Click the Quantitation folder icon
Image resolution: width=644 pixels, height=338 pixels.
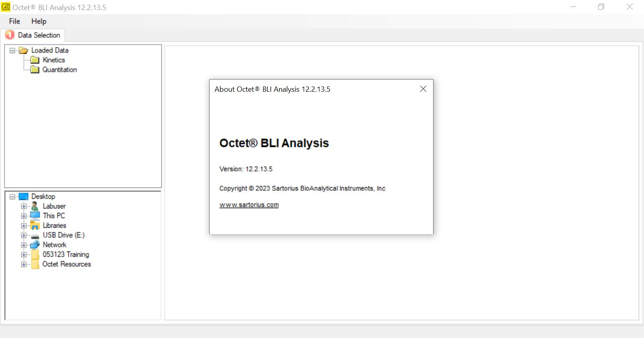tap(35, 70)
